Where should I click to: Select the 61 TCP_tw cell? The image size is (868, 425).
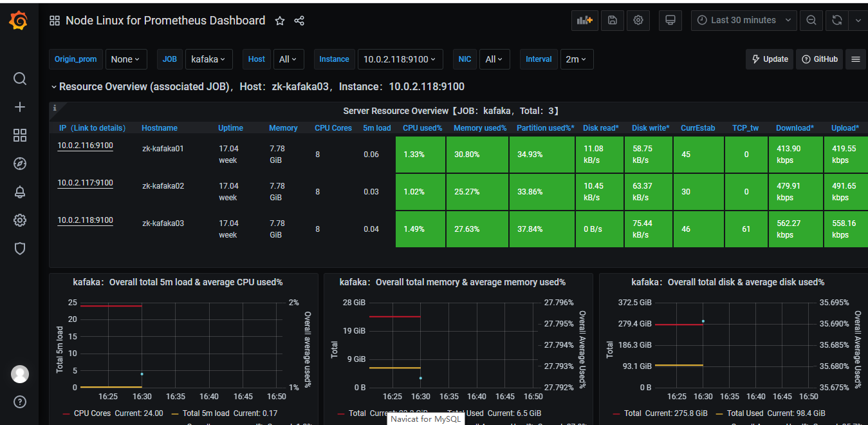746,229
